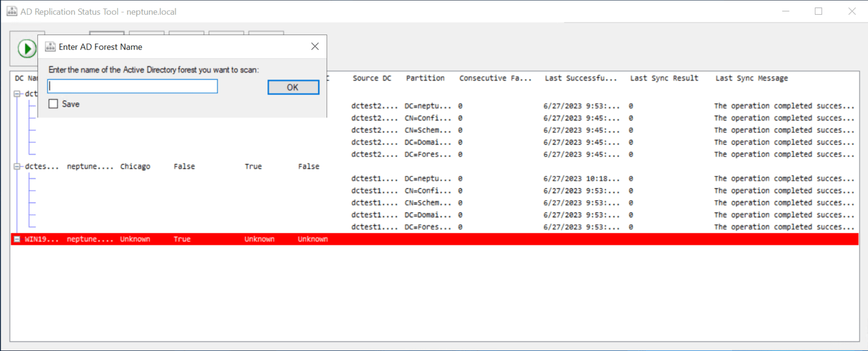Sort by the Consecutive Failures column
Image resolution: width=868 pixels, height=351 pixels.
click(x=495, y=78)
